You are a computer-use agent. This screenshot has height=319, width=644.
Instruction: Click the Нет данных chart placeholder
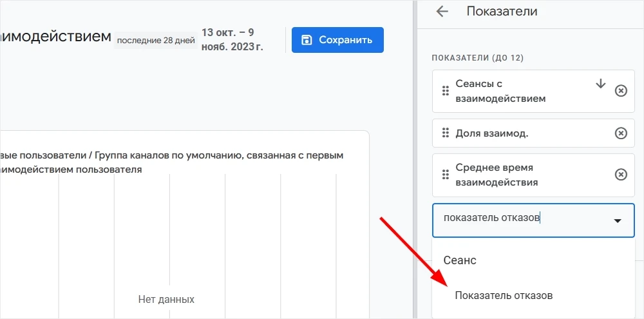pyautogui.click(x=166, y=299)
